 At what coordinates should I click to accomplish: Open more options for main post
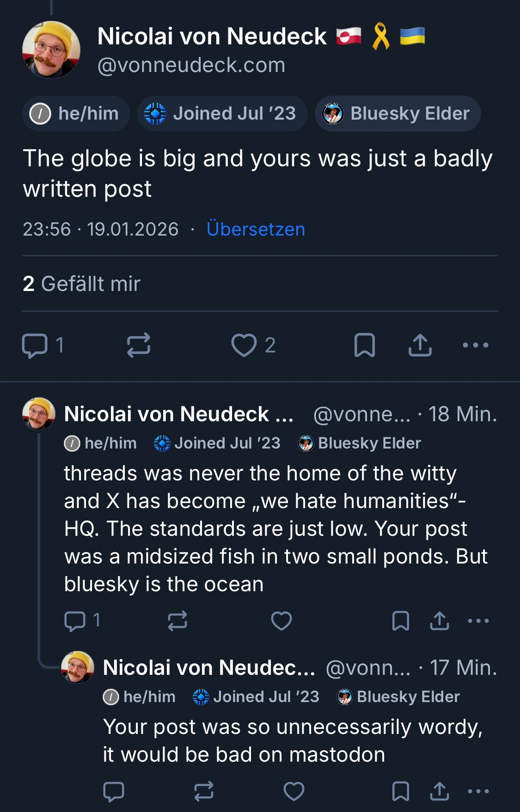[475, 345]
